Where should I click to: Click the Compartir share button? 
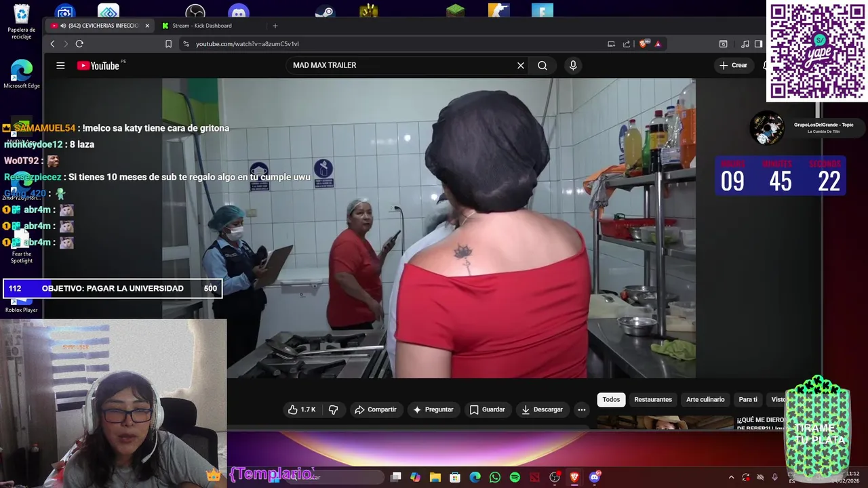tap(376, 409)
